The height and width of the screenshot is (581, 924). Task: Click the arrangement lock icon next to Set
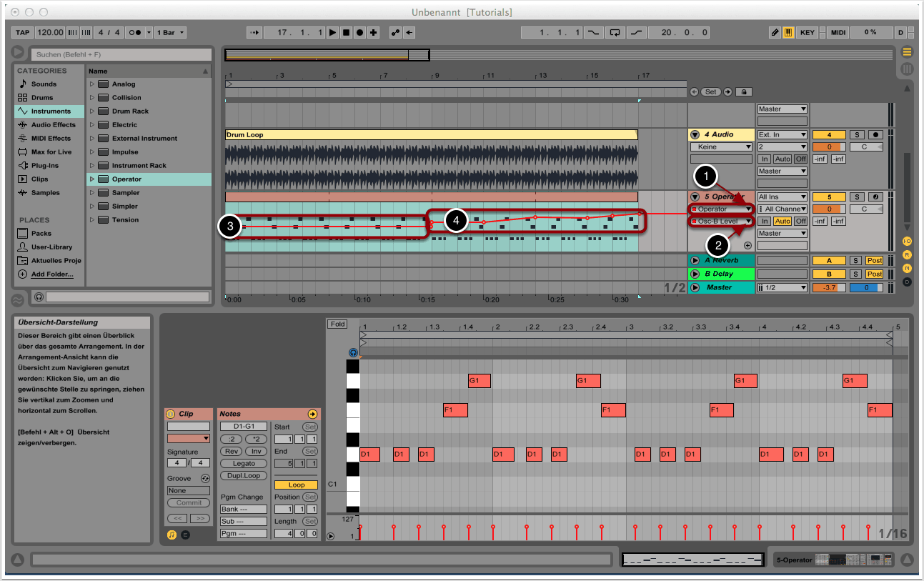pyautogui.click(x=744, y=92)
